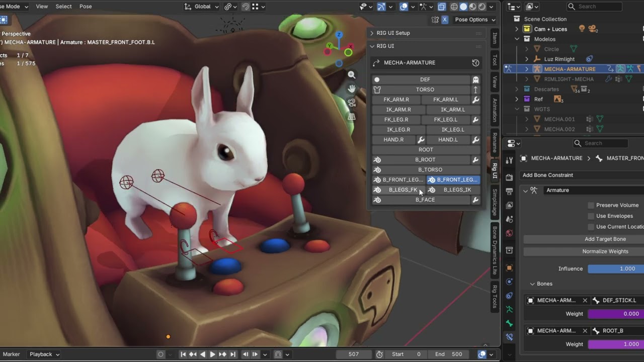Click wrench icon next to FK_LEG.L

[x=475, y=120]
